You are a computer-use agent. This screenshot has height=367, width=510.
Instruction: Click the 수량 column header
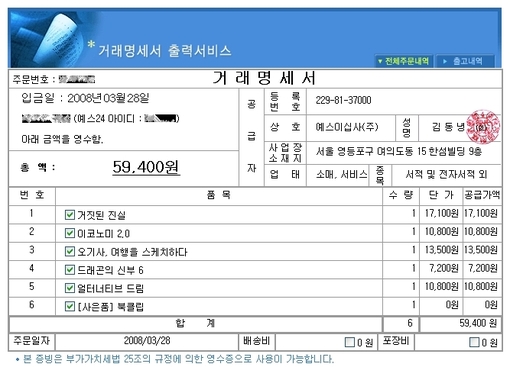401,195
